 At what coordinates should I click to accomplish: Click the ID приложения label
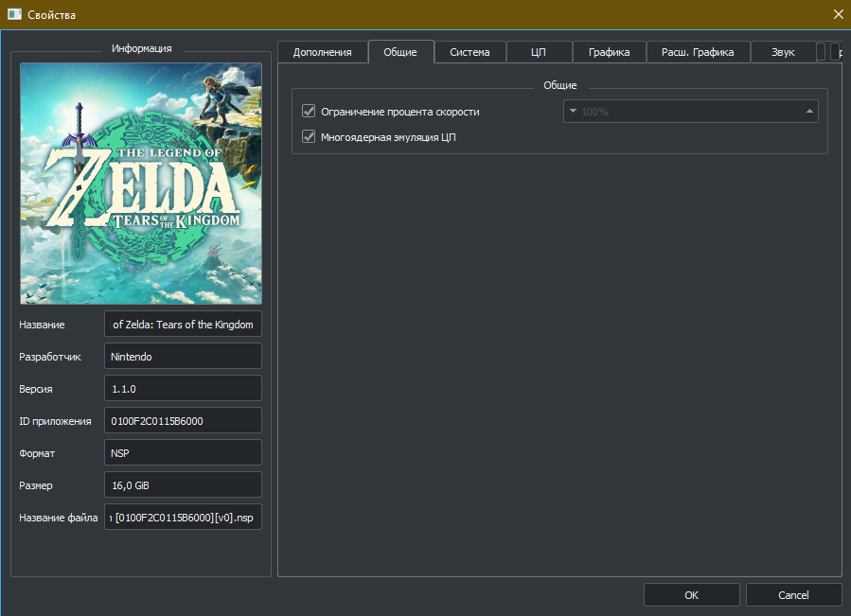click(55, 421)
